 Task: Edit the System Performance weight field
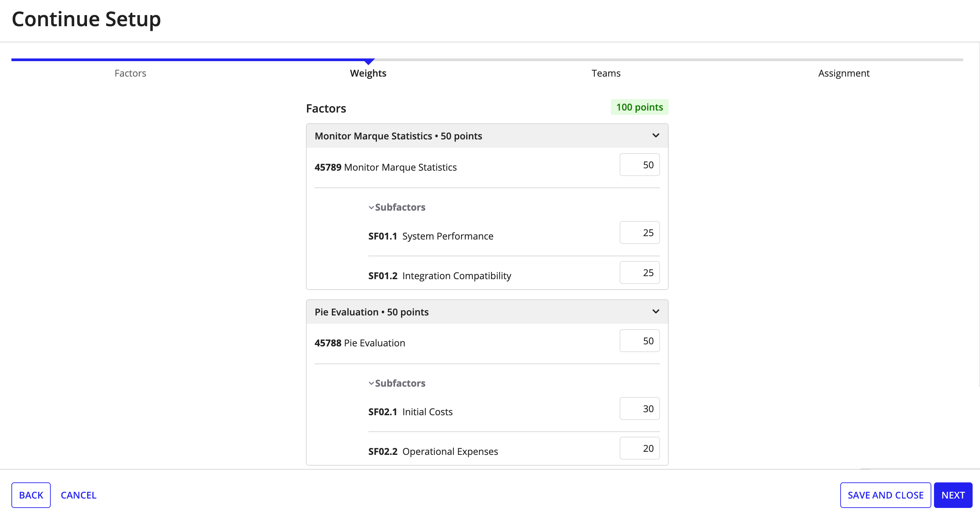pos(639,232)
